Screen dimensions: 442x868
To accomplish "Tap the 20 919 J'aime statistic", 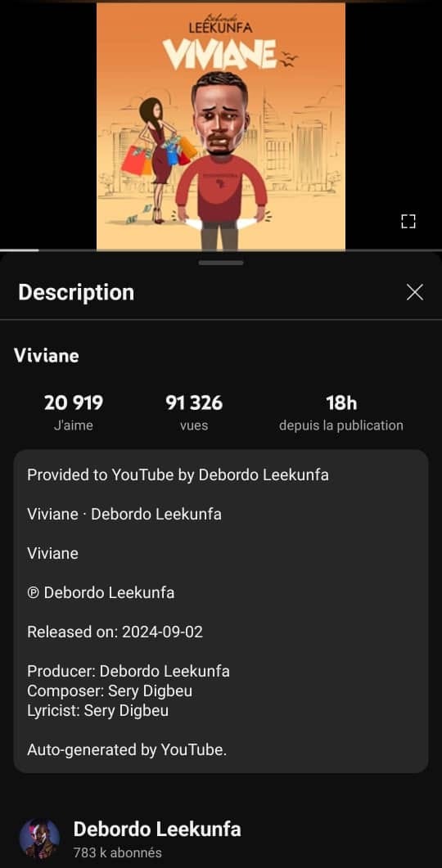I will tap(74, 412).
